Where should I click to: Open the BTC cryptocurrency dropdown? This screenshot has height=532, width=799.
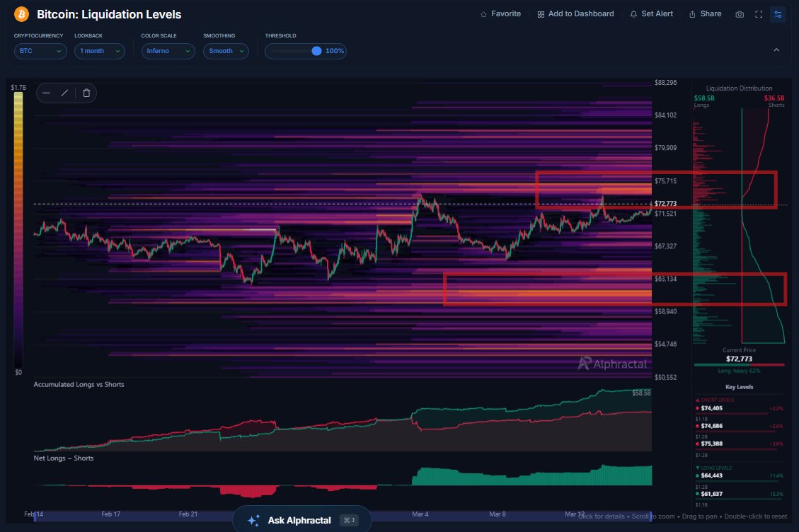[x=40, y=51]
